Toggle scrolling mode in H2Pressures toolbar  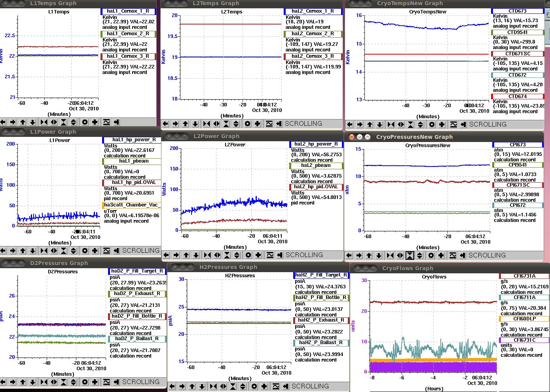[x=286, y=386]
